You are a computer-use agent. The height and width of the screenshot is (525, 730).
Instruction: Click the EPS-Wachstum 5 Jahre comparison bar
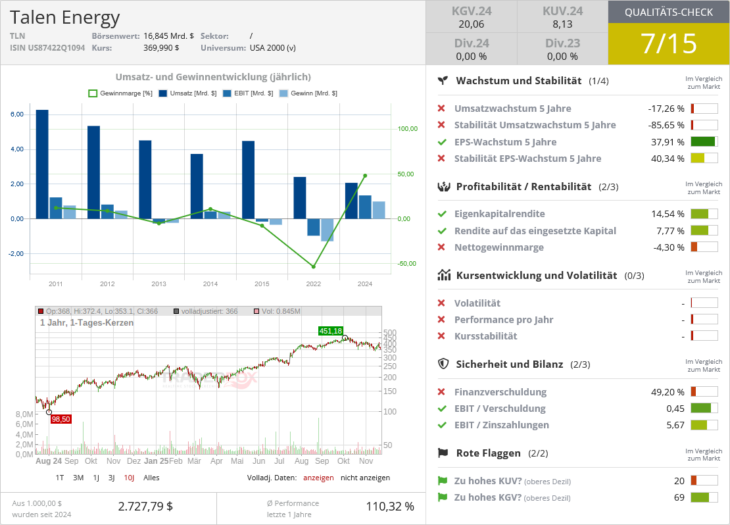coord(704,142)
